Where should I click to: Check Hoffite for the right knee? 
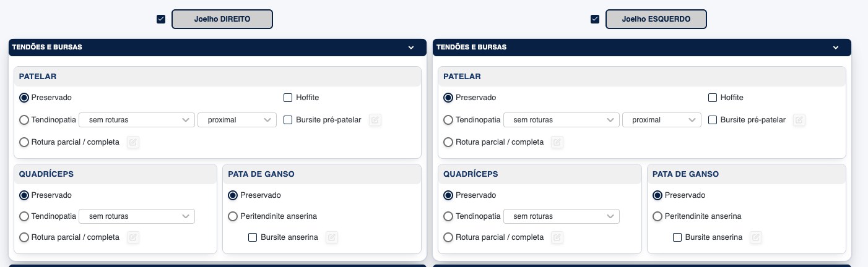point(288,98)
